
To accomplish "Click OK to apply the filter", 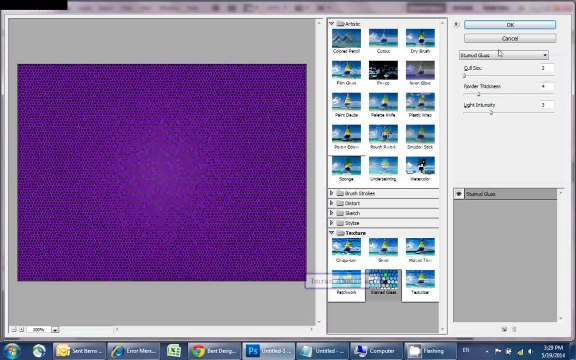I will coord(510,25).
